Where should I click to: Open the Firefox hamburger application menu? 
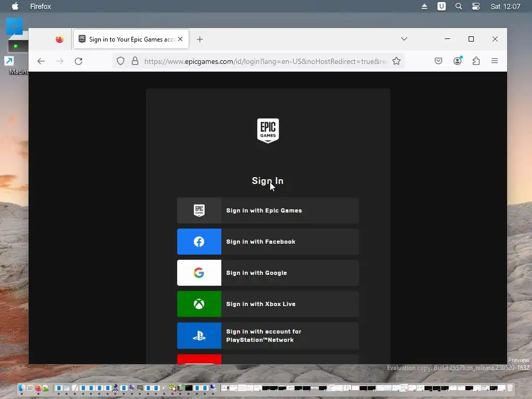(x=495, y=61)
